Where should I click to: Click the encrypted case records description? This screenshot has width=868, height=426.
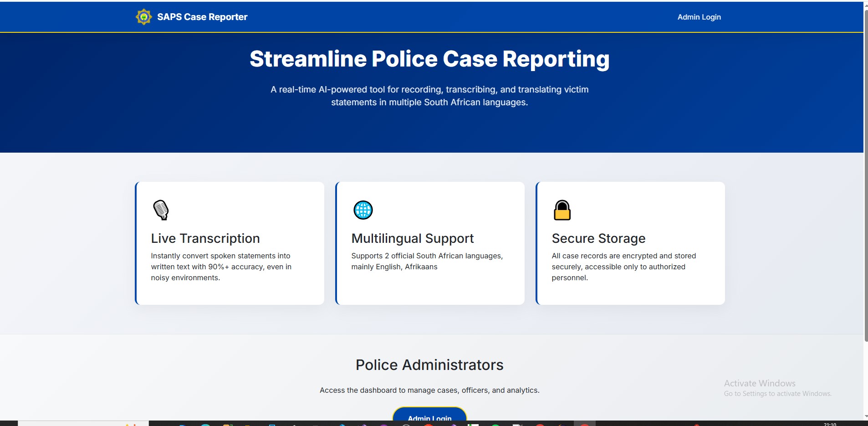point(623,267)
